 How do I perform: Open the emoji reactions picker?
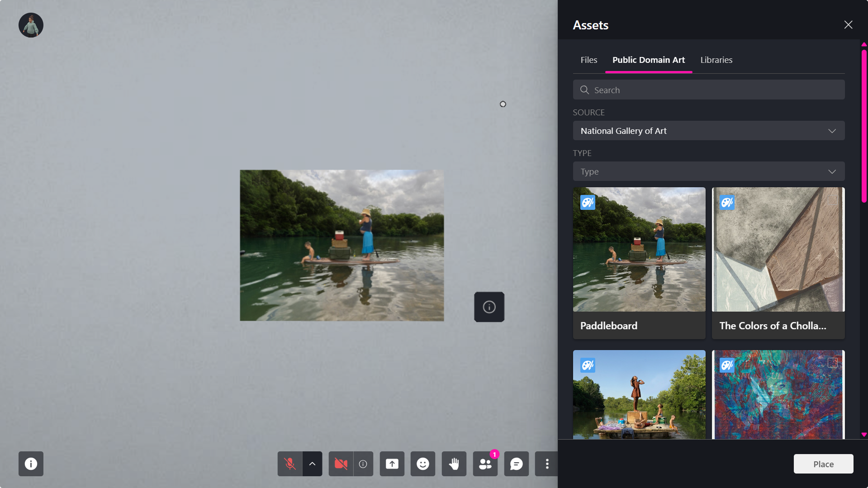click(422, 464)
